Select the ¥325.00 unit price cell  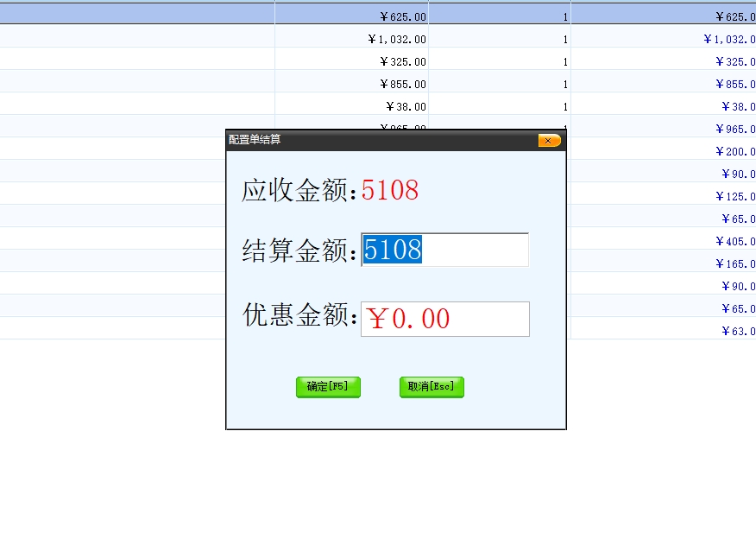[x=402, y=61]
